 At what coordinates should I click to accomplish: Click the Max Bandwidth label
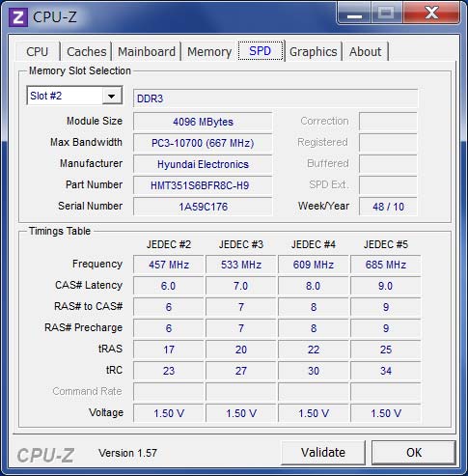(x=86, y=142)
